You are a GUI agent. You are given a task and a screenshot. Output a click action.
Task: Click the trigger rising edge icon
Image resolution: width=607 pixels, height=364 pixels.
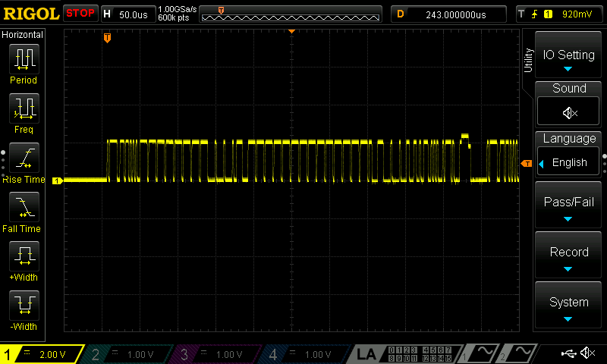click(x=534, y=14)
